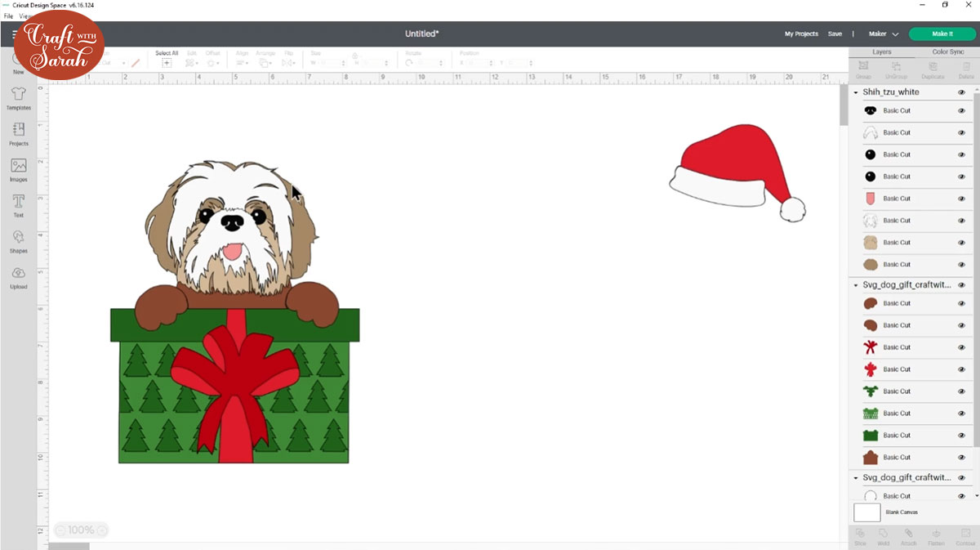Click the Position X input field
The width and height of the screenshot is (980, 550).
coord(479,63)
